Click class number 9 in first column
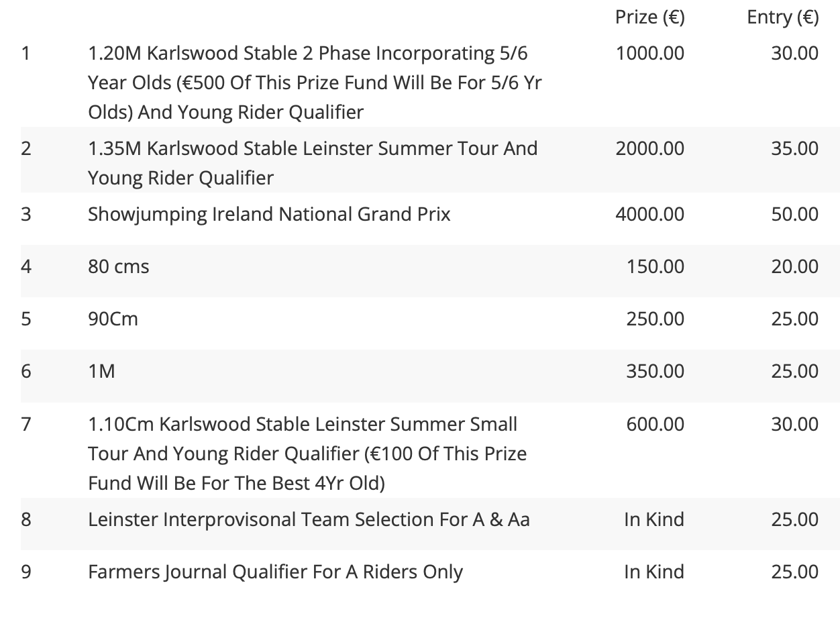 pyautogui.click(x=26, y=572)
